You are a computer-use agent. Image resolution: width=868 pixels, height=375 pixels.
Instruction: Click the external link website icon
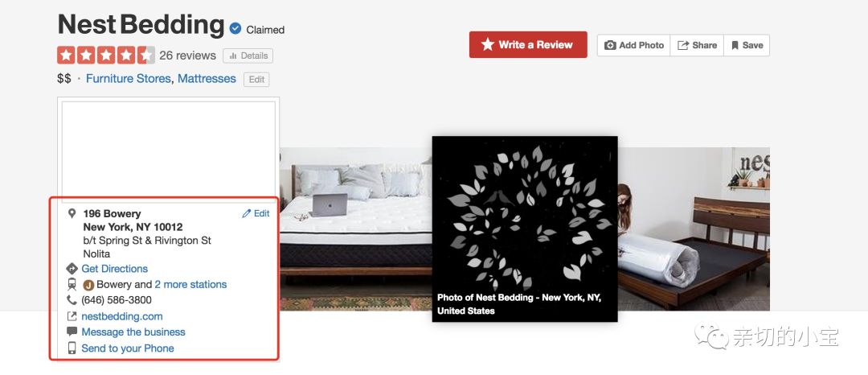pyautogui.click(x=72, y=316)
